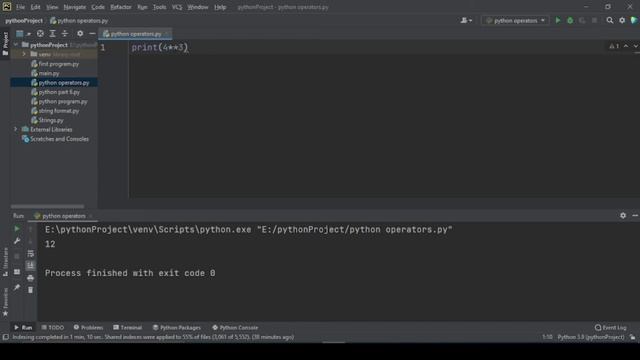Collapse the pythonProject root folder
This screenshot has width=640, height=360.
[16, 44]
